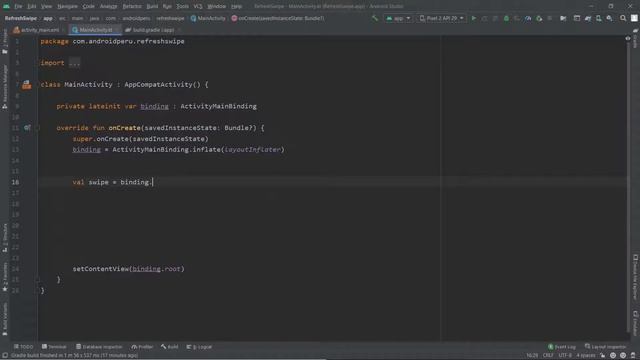Select the MainActivity.kt editor tab

pyautogui.click(x=95, y=30)
